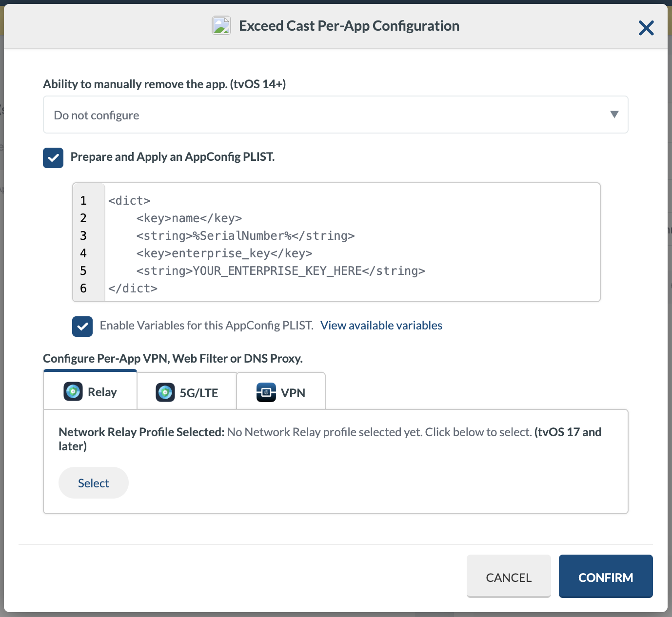Click the Exceed Cast Per-App Configuration title
Screen dimensions: 672x617
(349, 26)
